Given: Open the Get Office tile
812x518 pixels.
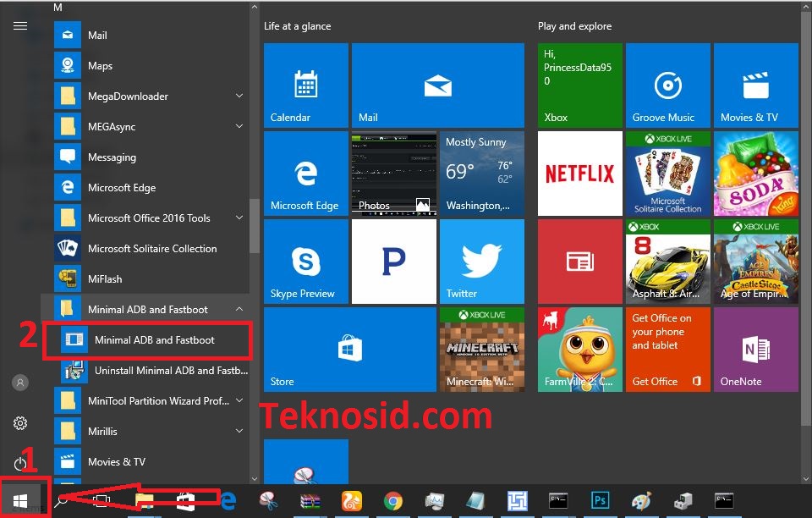Looking at the screenshot, I should (668, 349).
